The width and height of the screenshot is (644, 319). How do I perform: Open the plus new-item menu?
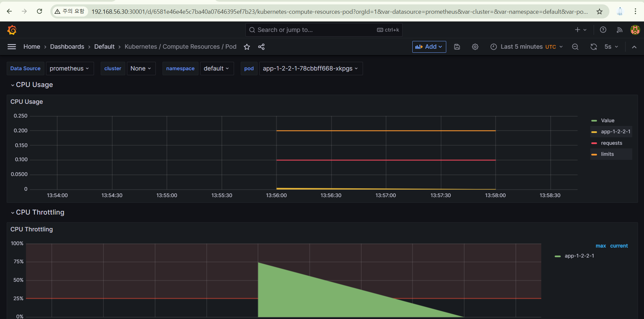click(x=581, y=30)
